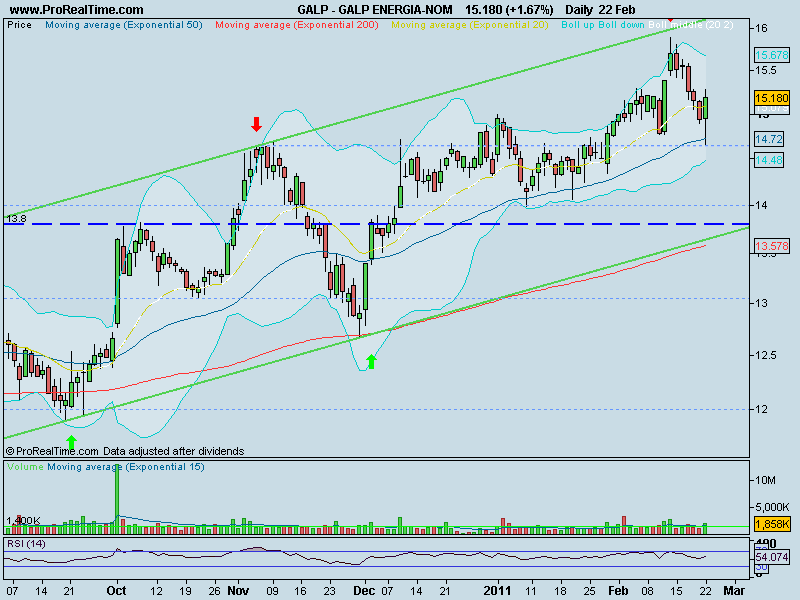Click the yellow 15.180 current price tag
The height and width of the screenshot is (600, 800).
(x=771, y=97)
